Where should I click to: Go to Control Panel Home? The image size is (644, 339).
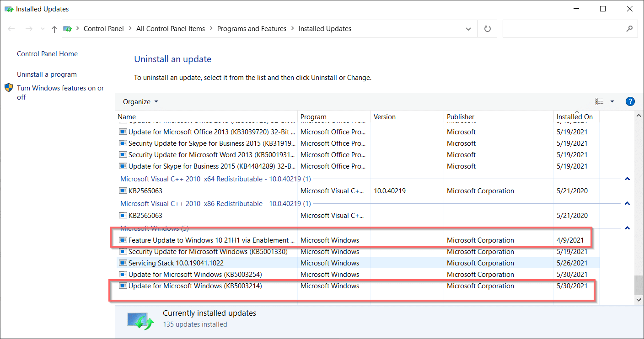[47, 53]
